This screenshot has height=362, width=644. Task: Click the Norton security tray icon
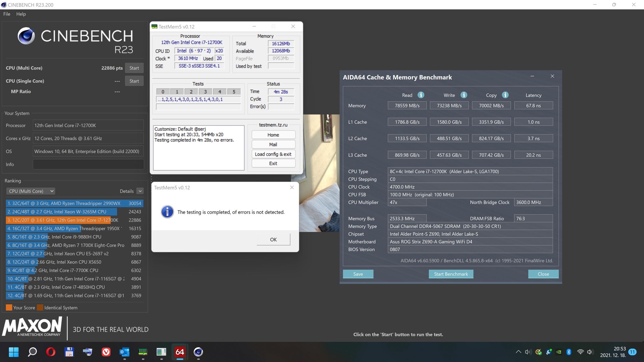(539, 352)
